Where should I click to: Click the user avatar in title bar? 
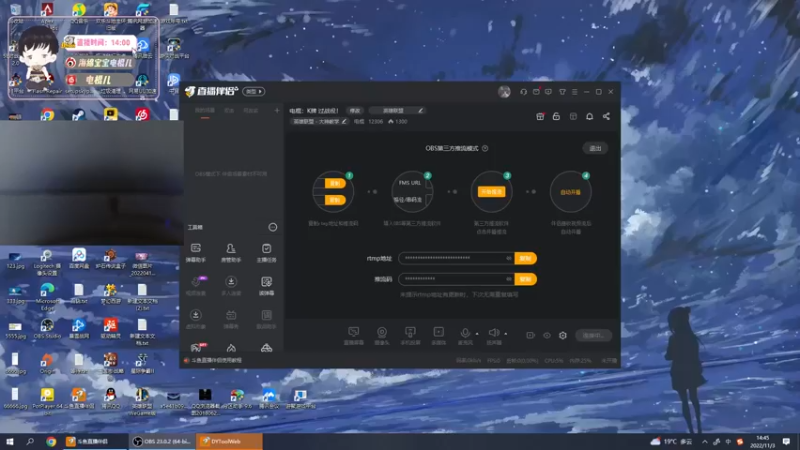point(504,91)
